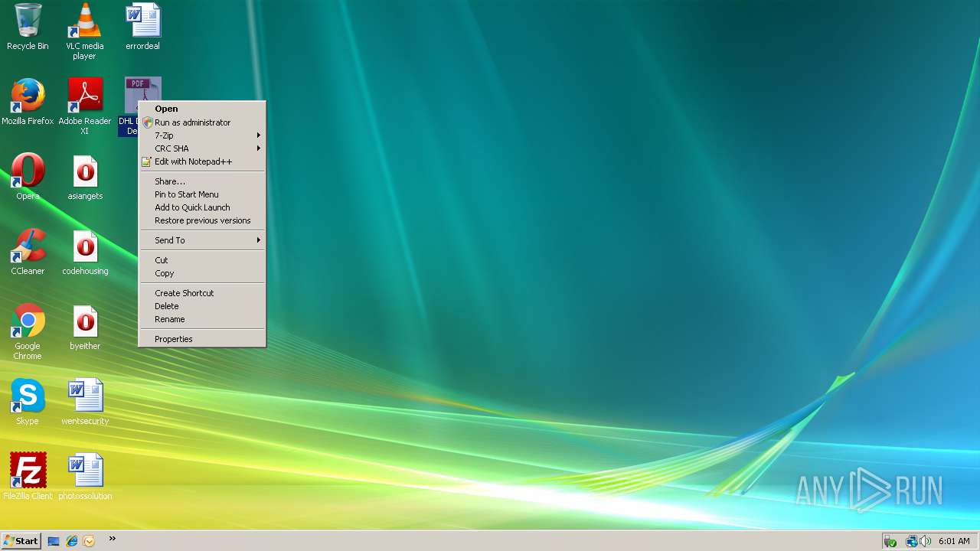Screen dimensions: 980x551
Task: Click the network connection tray icon
Action: tap(912, 541)
